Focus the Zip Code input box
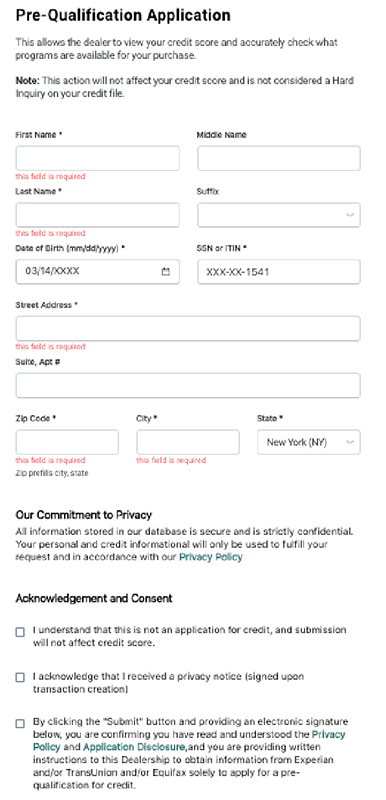The image size is (386, 800). point(67,442)
